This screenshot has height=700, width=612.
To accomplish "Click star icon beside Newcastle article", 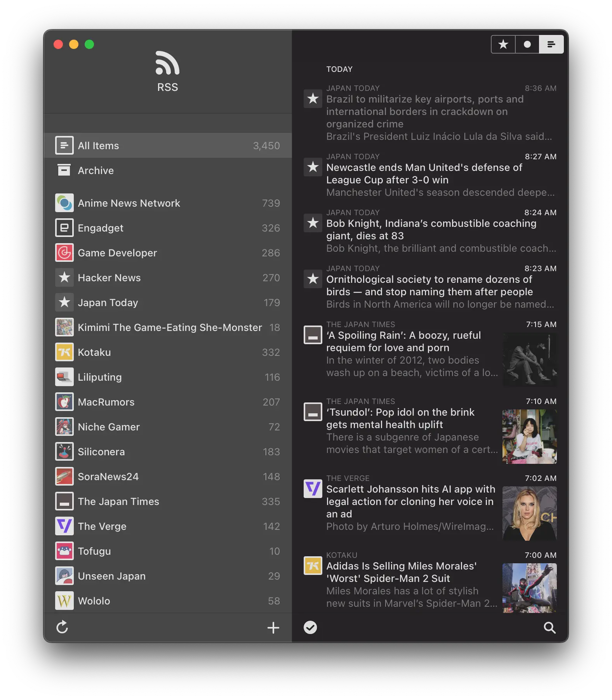I will pos(313,167).
